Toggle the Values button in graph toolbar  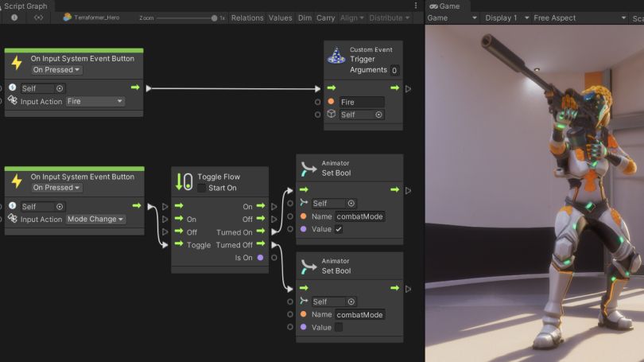(280, 18)
